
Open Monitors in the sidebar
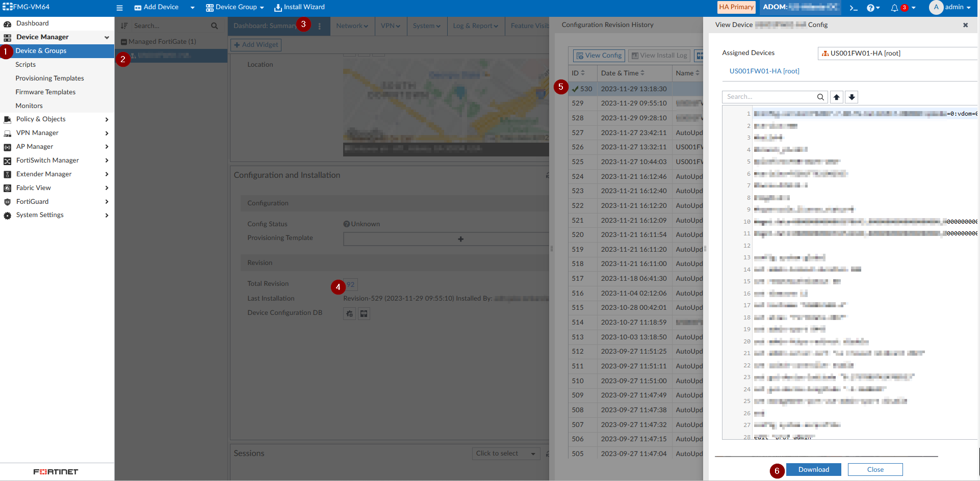tap(29, 106)
